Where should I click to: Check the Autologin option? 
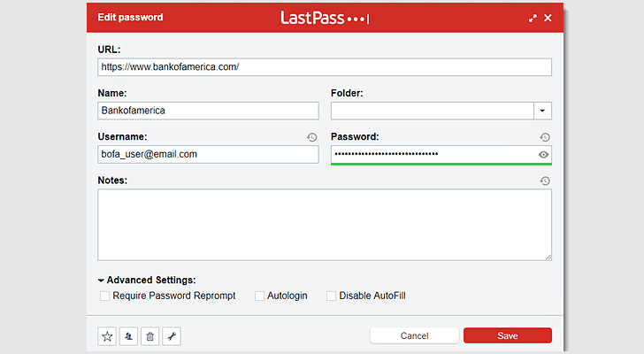259,296
